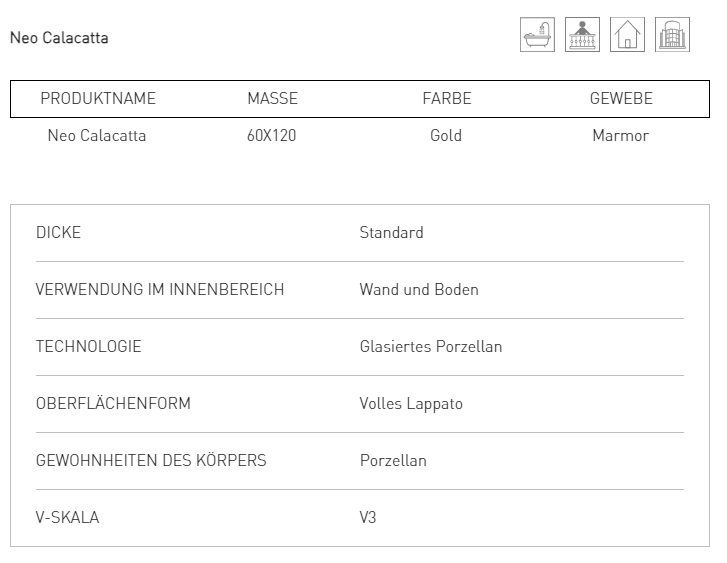Select the MASSE column header
The image size is (727, 563).
point(273,98)
